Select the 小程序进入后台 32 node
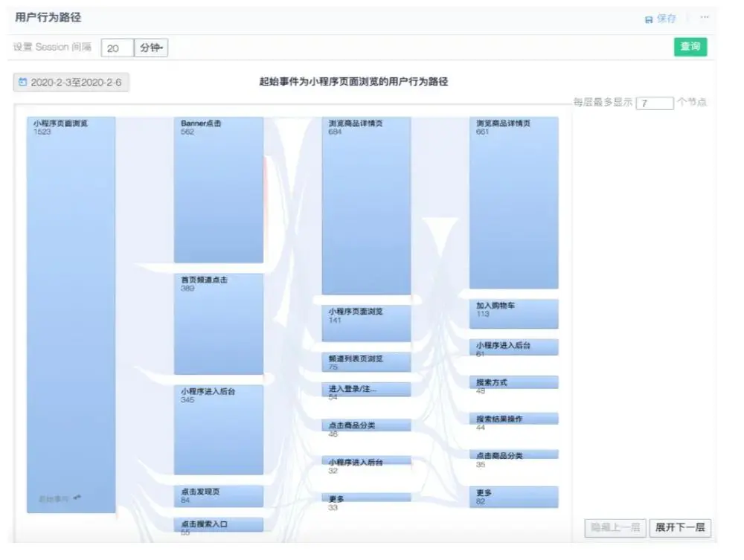The width and height of the screenshot is (744, 560). tap(366, 461)
